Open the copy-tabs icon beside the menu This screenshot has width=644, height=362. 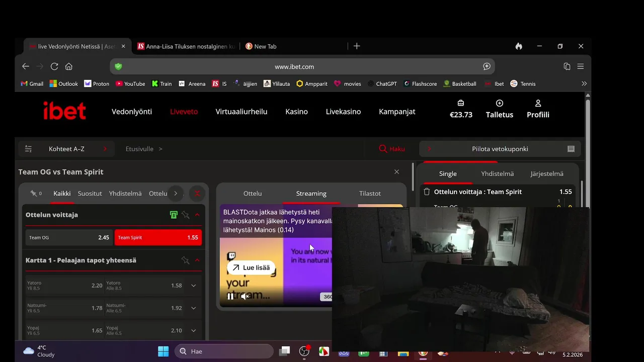567,66
